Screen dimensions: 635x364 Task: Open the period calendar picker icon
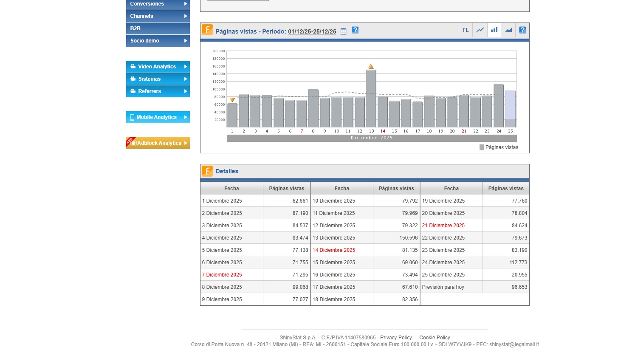(x=344, y=31)
